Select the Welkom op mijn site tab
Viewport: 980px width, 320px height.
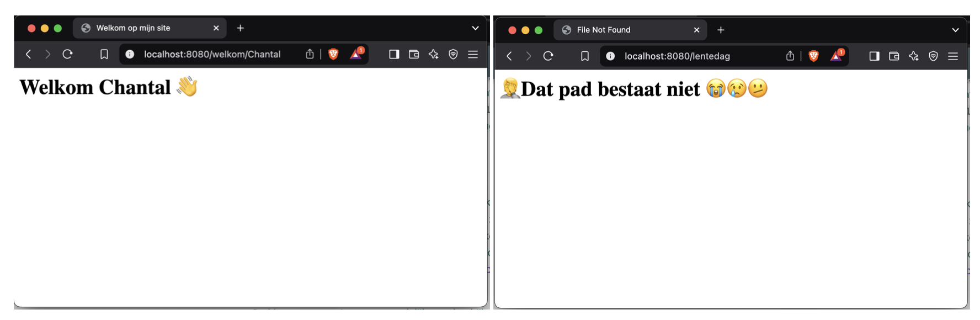(150, 28)
